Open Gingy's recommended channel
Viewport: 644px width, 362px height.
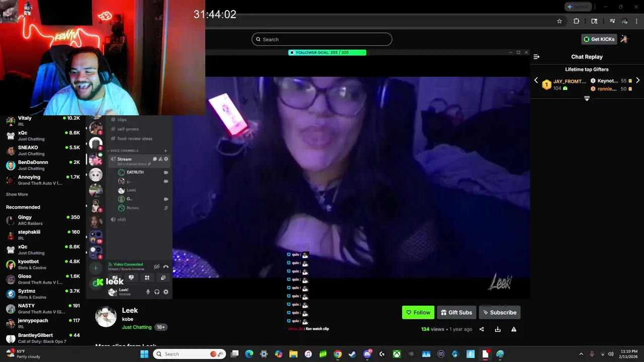43,220
